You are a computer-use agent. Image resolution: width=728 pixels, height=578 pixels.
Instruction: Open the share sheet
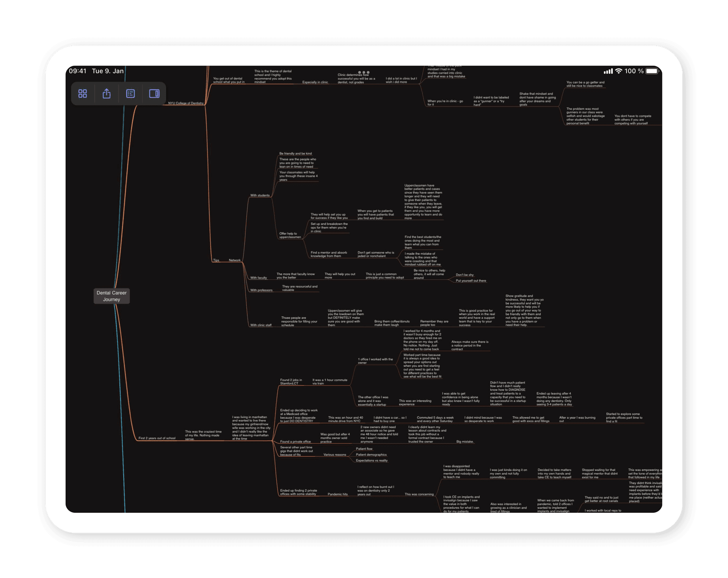pos(107,93)
